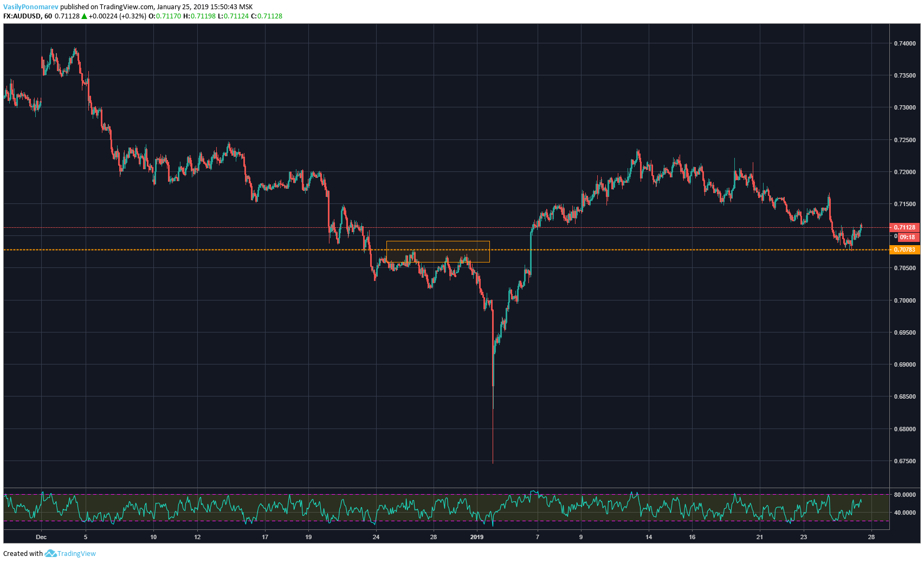Click the 0.73500 price axis label
Viewport: 924px width, 563px height.
pos(904,75)
